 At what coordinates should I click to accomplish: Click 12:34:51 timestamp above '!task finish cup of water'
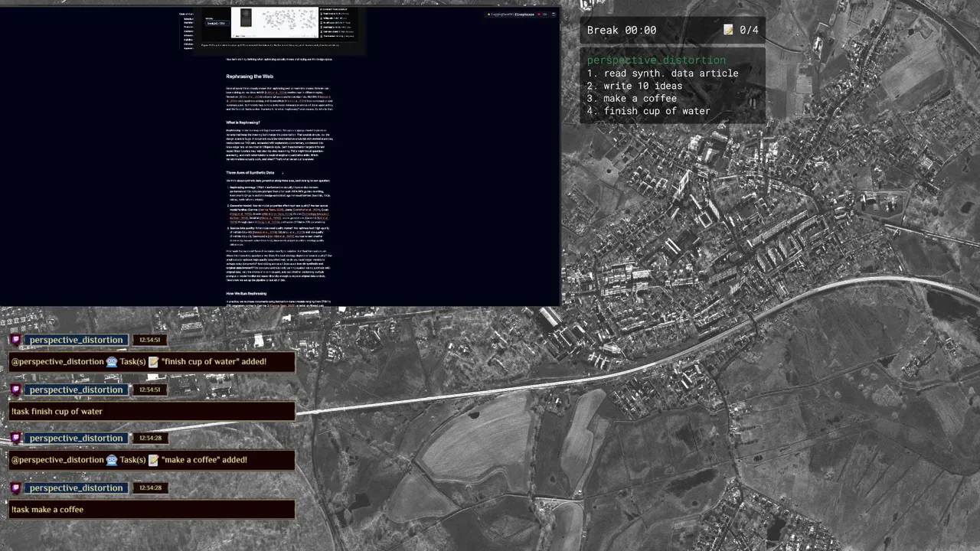[149, 390]
